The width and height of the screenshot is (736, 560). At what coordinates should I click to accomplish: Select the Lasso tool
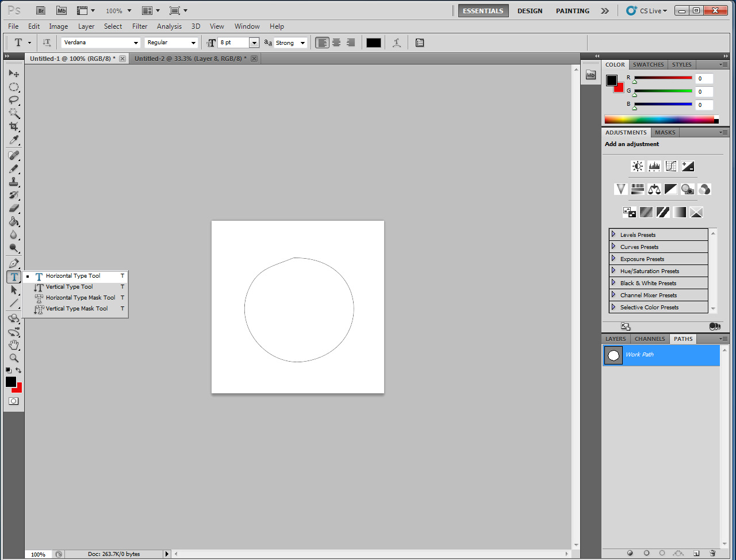14,100
